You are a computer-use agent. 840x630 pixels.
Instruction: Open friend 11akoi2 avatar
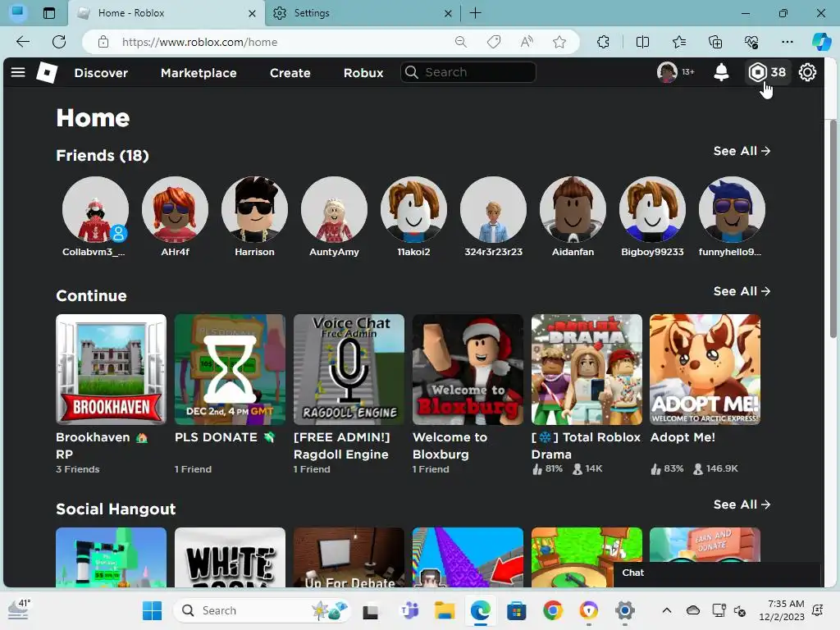coord(413,209)
